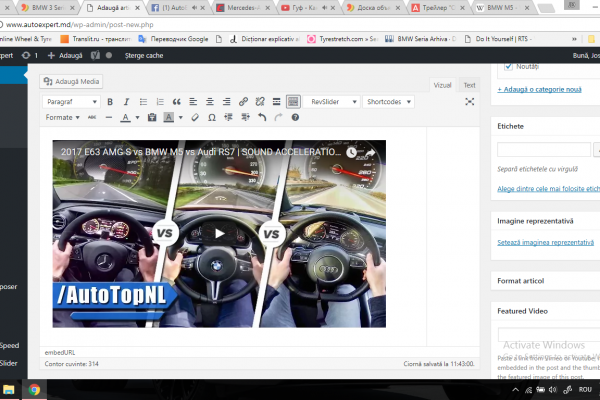Increase indent of the paragraph
600x400 pixels.
(x=245, y=118)
